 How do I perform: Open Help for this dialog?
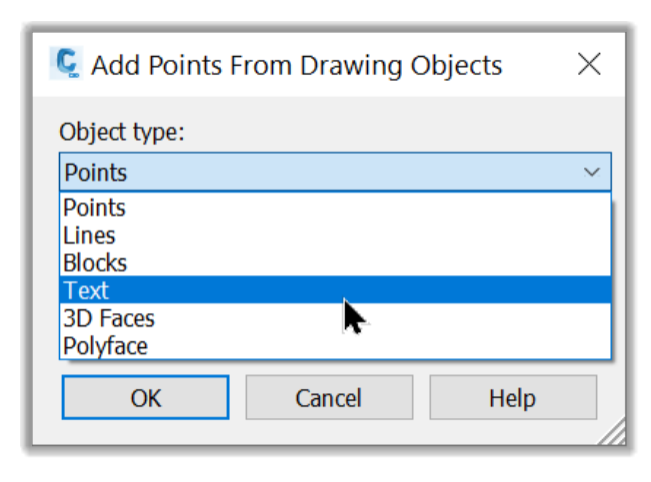click(513, 398)
